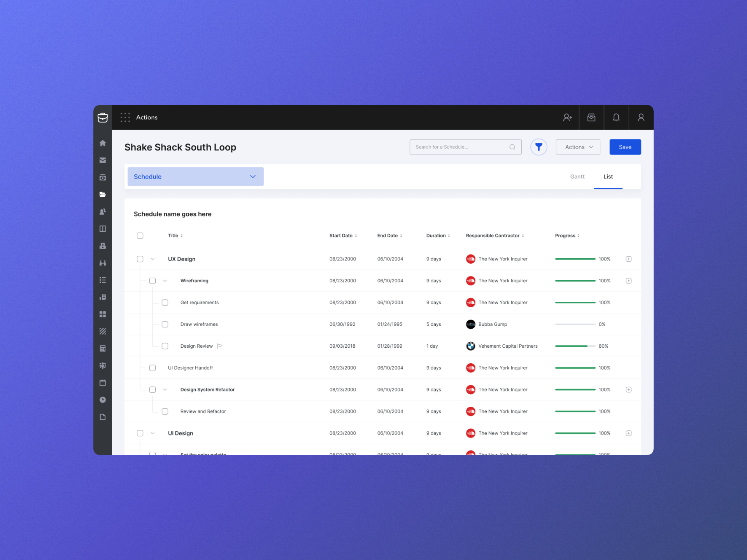
Task: Click the add-user icon in the top bar
Action: (x=567, y=117)
